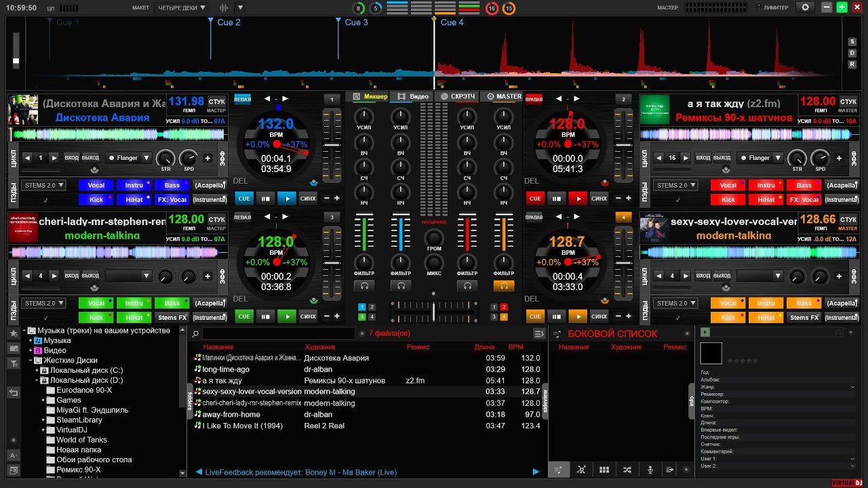Adjust the pitch slider on deck 2
Image resolution: width=868 pixels, height=488 pixels.
(623, 144)
